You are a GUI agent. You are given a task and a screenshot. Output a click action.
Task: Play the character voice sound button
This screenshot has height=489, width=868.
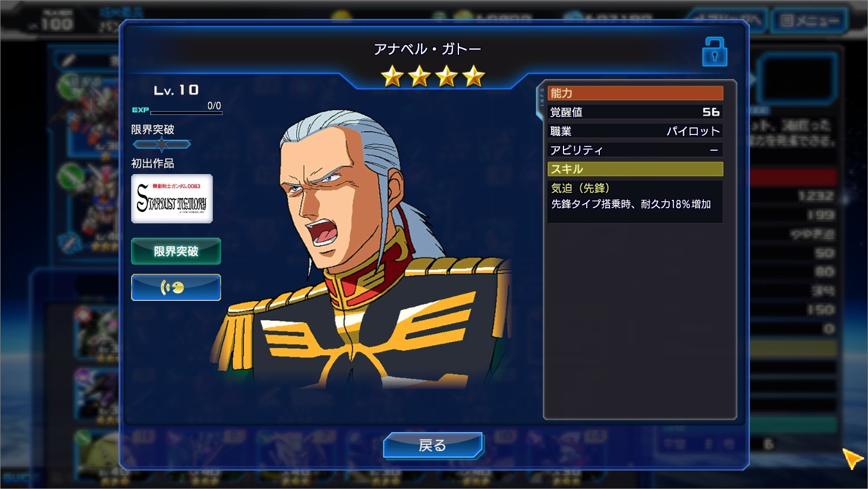tap(176, 287)
